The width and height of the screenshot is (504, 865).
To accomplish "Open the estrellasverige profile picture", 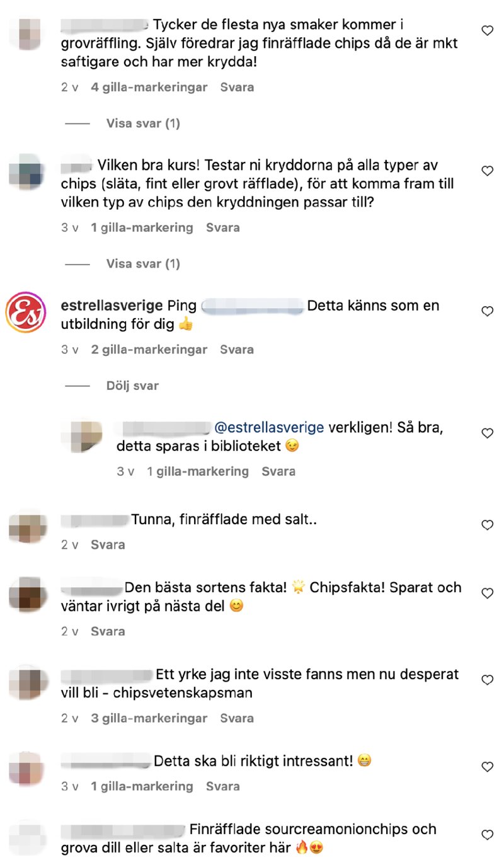I will [x=26, y=312].
